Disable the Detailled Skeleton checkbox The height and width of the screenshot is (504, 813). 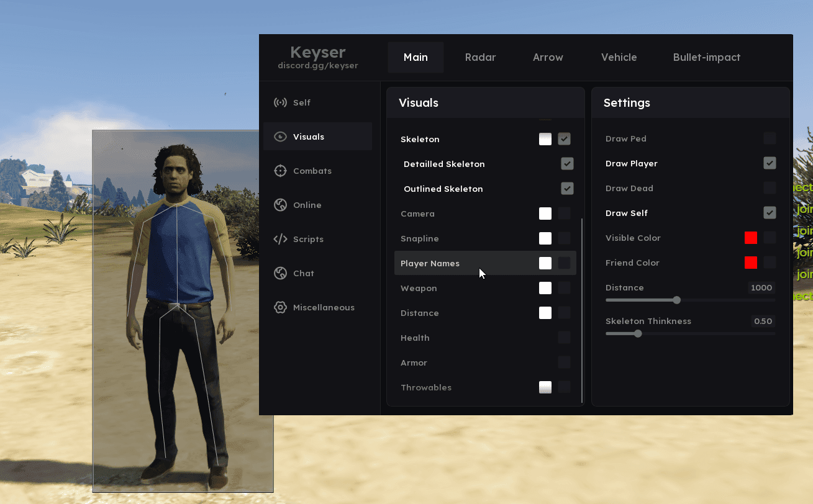tap(566, 164)
